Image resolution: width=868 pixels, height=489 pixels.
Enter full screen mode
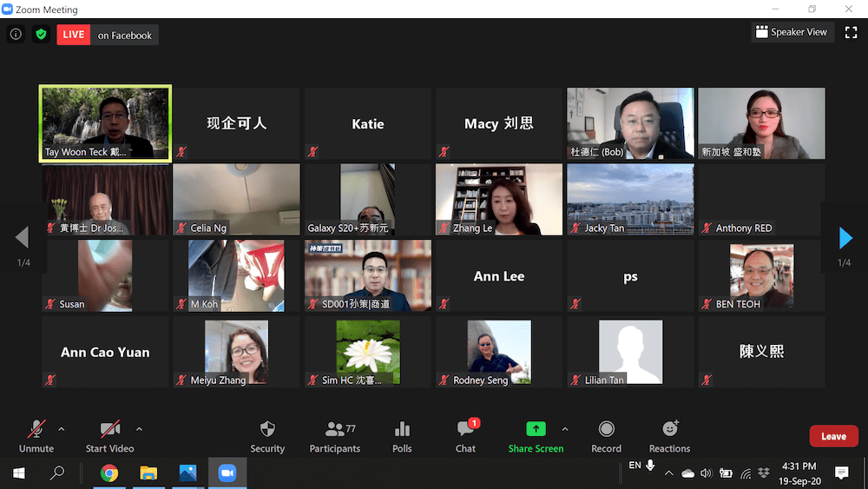pyautogui.click(x=851, y=32)
